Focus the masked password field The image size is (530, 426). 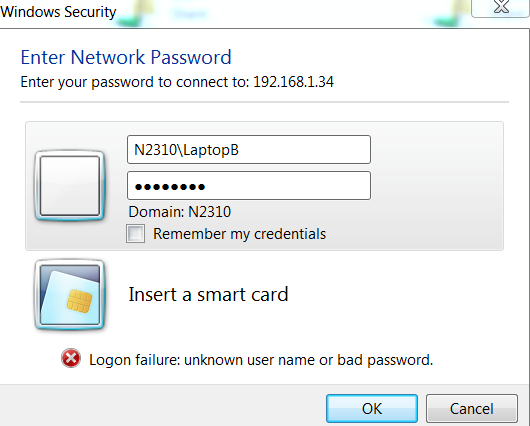coord(249,186)
